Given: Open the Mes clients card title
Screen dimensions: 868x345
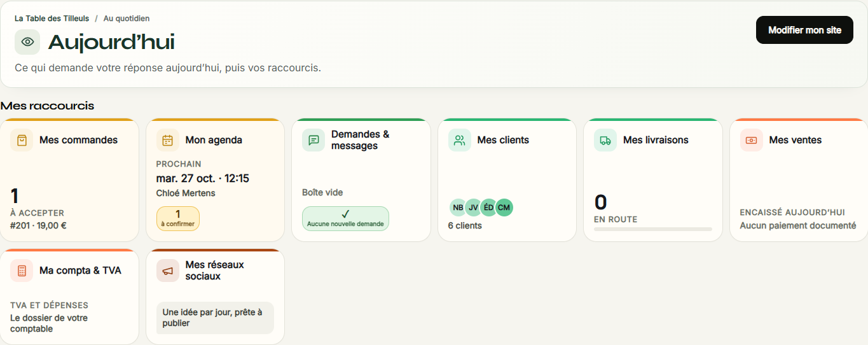Looking at the screenshot, I should pyautogui.click(x=503, y=140).
